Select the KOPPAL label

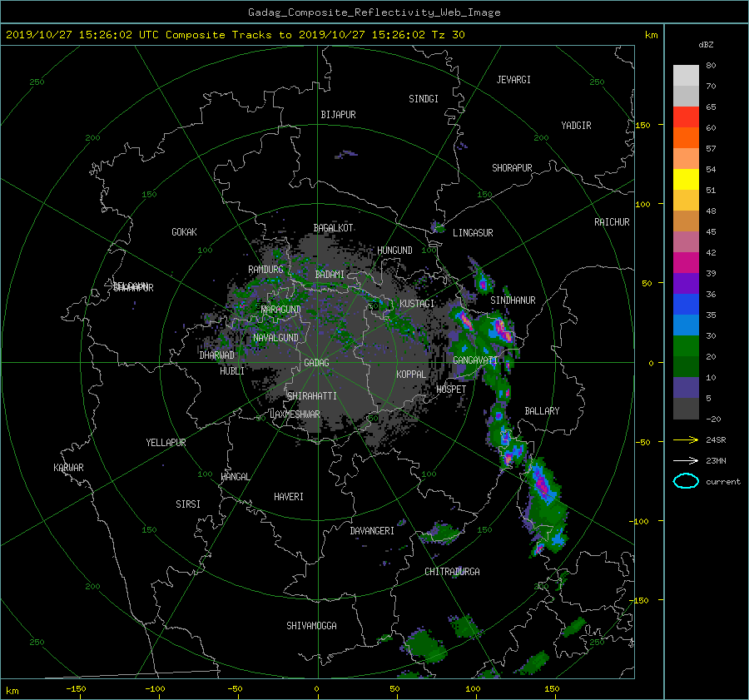click(411, 375)
